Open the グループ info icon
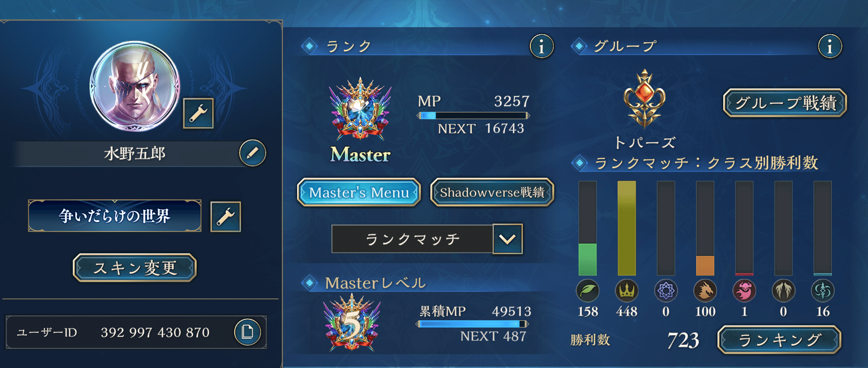868x368 pixels. click(x=830, y=46)
